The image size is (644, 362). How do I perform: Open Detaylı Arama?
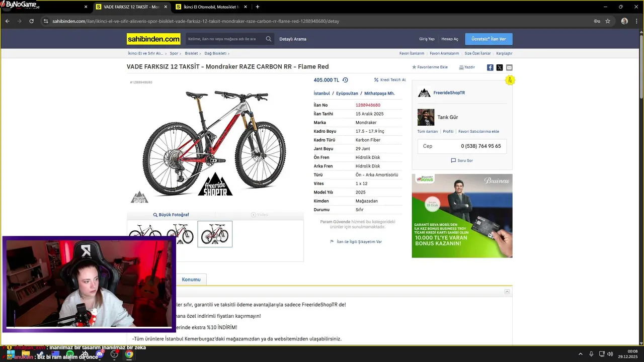coord(293,39)
